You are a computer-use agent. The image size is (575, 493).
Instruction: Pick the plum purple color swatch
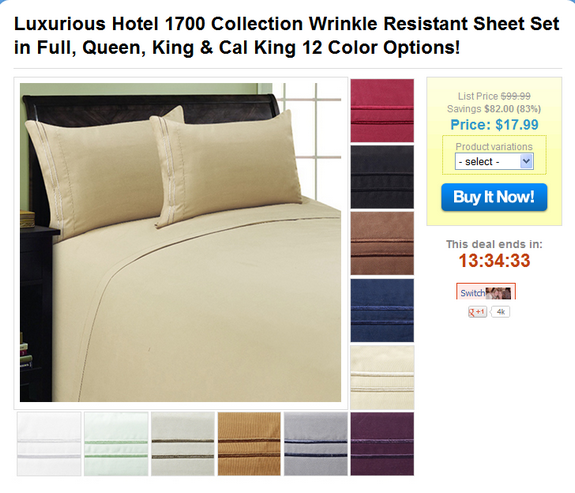coord(382,444)
